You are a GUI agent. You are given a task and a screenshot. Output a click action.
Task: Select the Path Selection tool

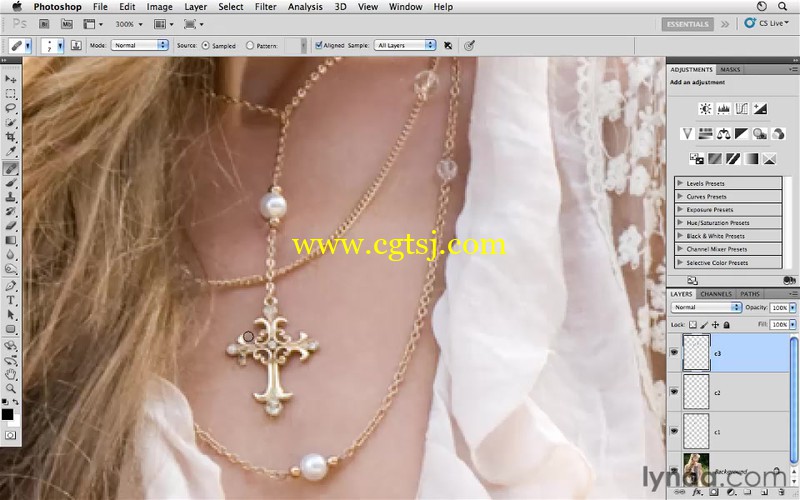(x=11, y=315)
